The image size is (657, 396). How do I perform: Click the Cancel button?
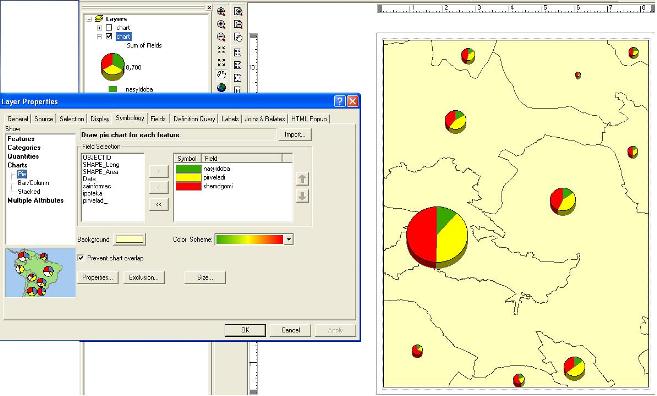290,330
